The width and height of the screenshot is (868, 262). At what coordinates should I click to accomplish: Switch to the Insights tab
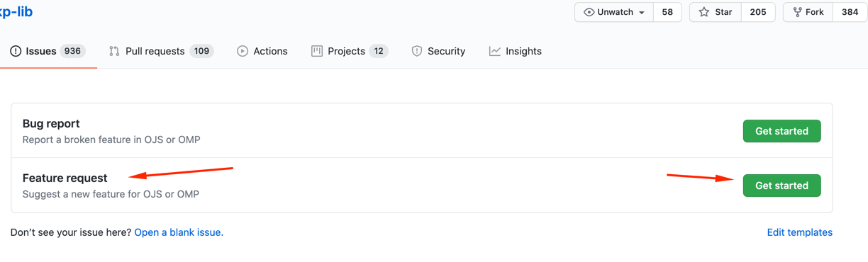point(516,51)
